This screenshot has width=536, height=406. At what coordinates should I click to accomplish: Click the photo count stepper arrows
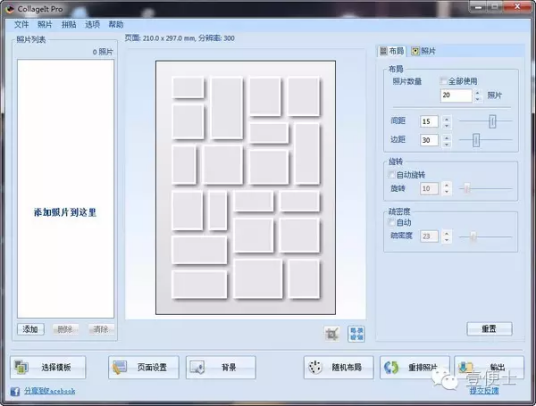coord(477,95)
